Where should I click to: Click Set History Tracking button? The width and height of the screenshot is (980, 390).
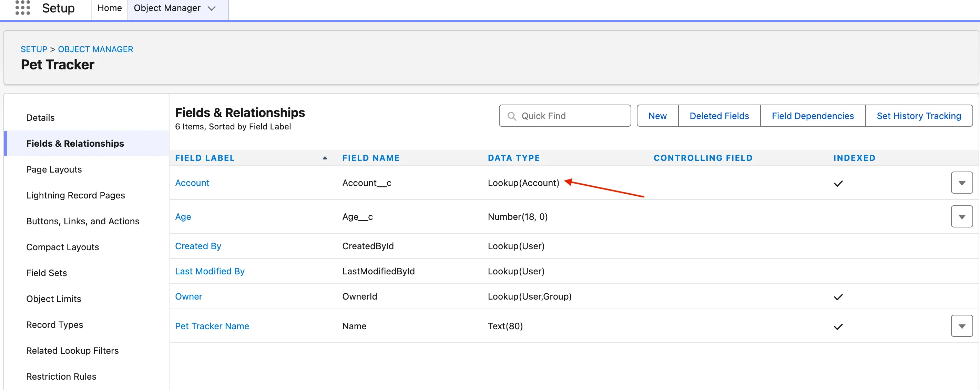(x=918, y=116)
